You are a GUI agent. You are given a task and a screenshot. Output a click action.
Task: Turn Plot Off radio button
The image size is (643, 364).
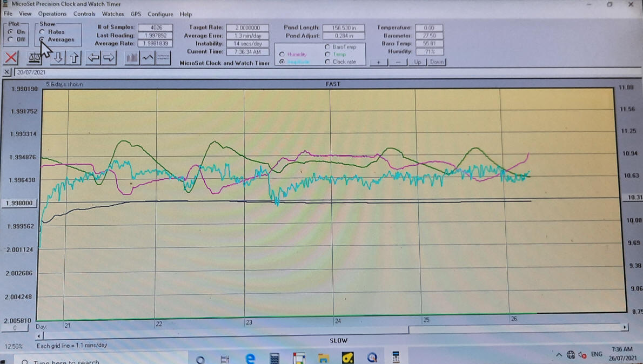coord(12,39)
